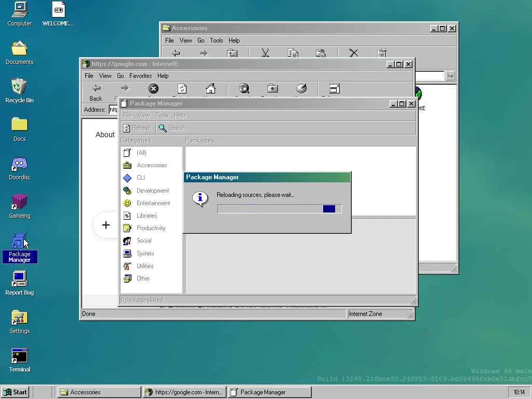
Task: Click the info icon in the dialog
Action: pyautogui.click(x=200, y=198)
